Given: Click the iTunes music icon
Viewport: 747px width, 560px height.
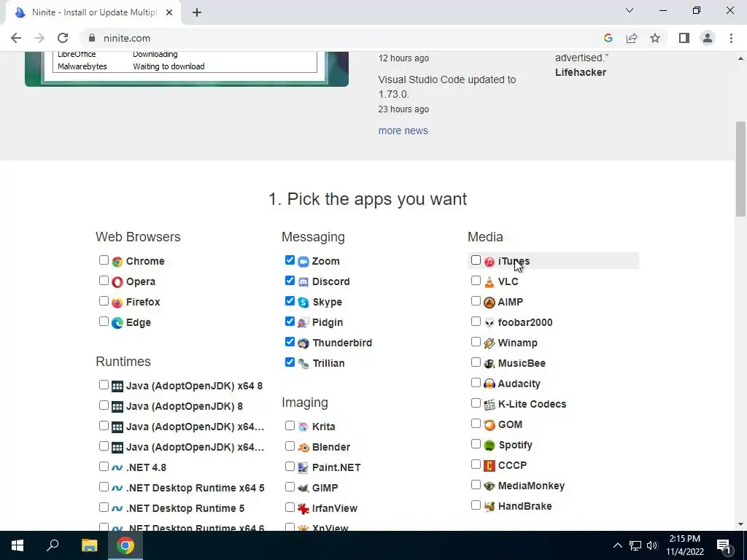Looking at the screenshot, I should pos(489,262).
